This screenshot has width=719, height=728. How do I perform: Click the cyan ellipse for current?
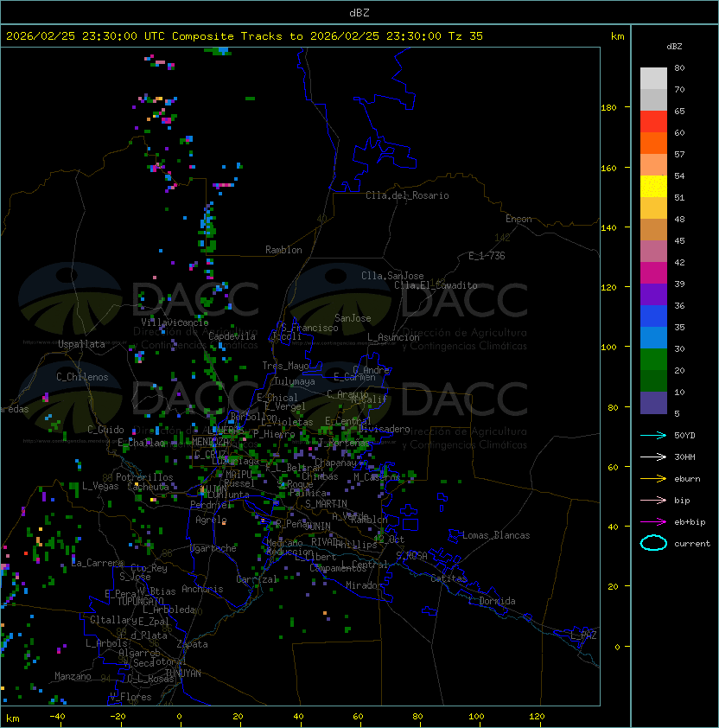[x=653, y=543]
